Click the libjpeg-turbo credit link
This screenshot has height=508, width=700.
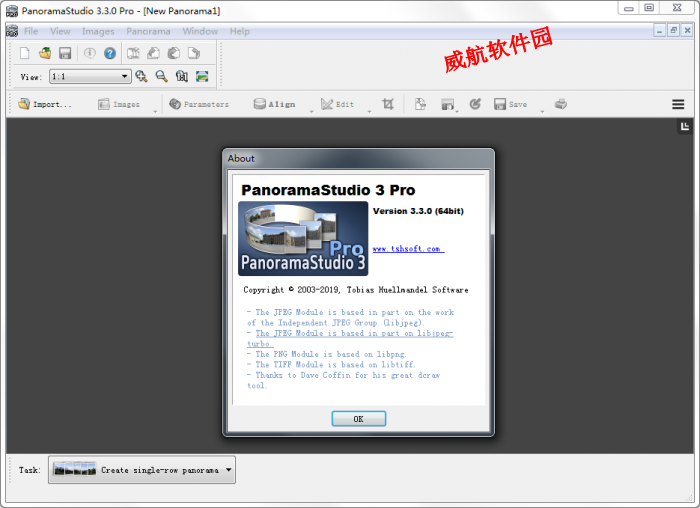[x=350, y=338]
